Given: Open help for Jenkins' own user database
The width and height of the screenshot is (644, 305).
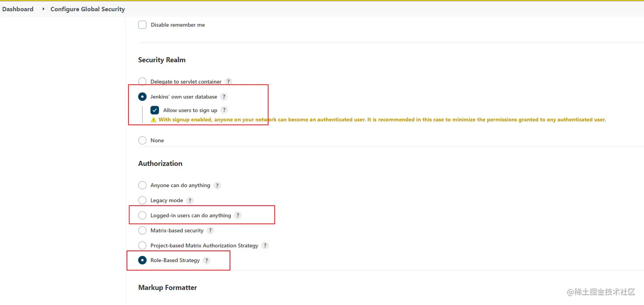Looking at the screenshot, I should tap(224, 97).
